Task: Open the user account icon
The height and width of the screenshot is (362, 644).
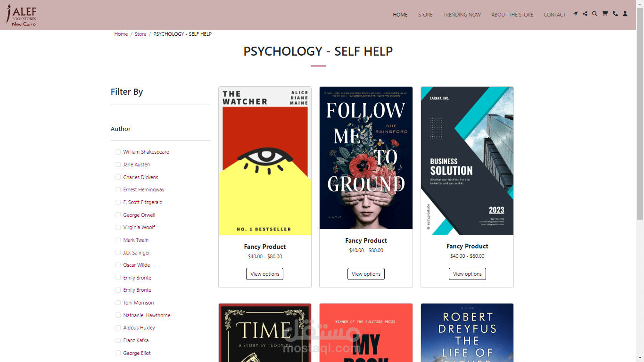Action: [x=625, y=14]
